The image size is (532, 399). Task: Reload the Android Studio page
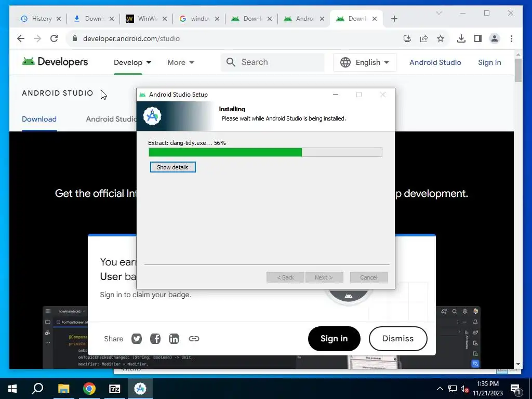(54, 38)
